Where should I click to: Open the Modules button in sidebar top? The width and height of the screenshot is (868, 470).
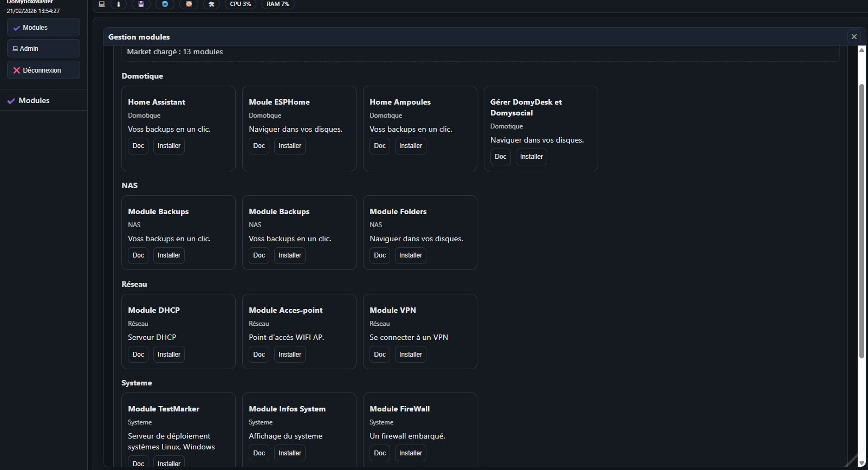pos(43,28)
